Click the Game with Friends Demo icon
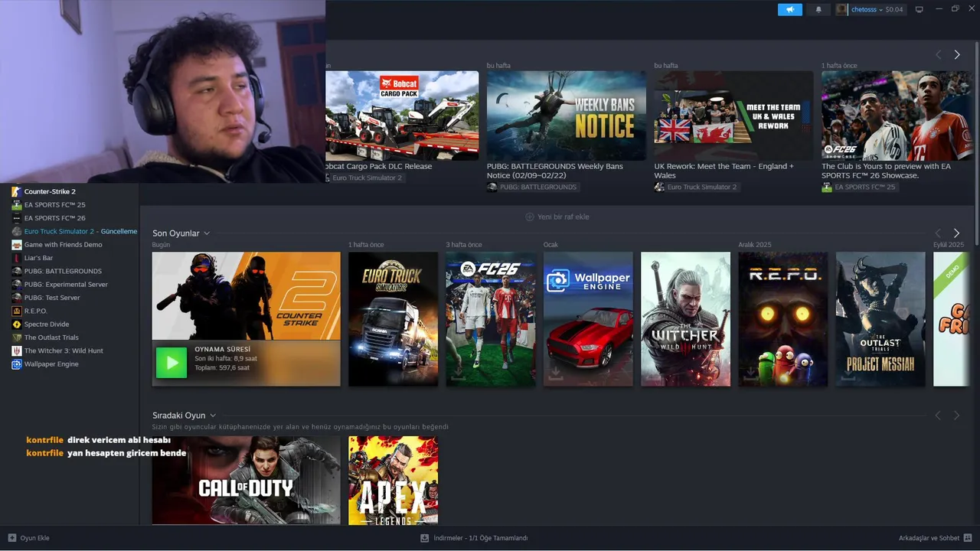This screenshot has height=551, width=980. coord(17,245)
